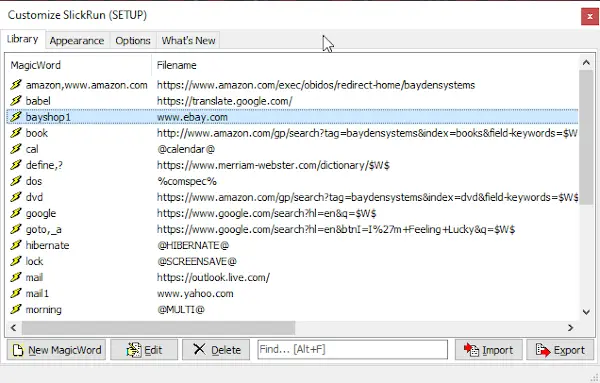600x383 pixels.
Task: Click the horizontal scrollbar left arrow
Action: pyautogui.click(x=14, y=328)
